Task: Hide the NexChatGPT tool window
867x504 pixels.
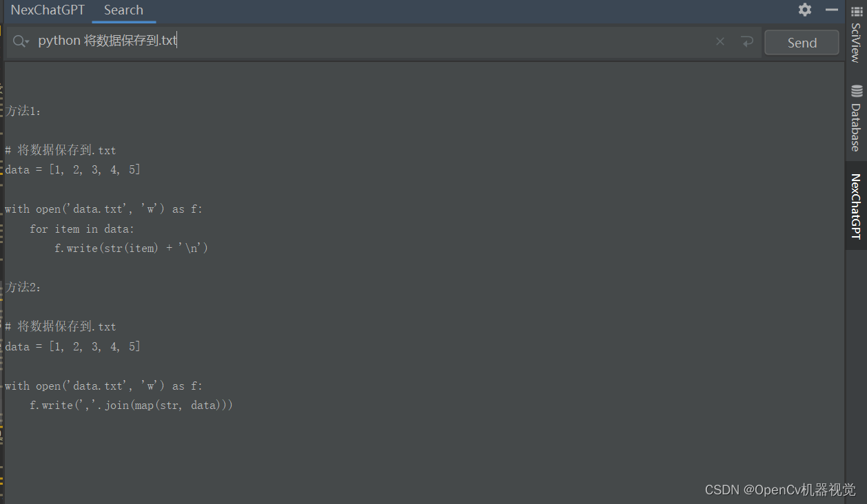Action: point(832,10)
